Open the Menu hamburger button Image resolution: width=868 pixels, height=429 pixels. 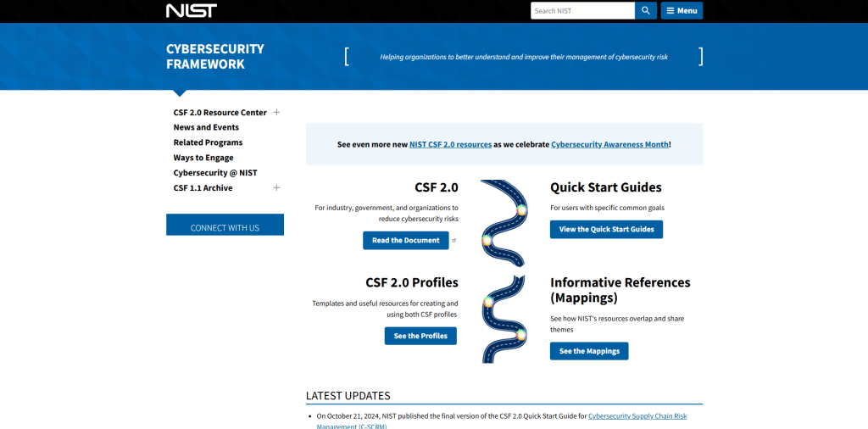[x=682, y=10]
